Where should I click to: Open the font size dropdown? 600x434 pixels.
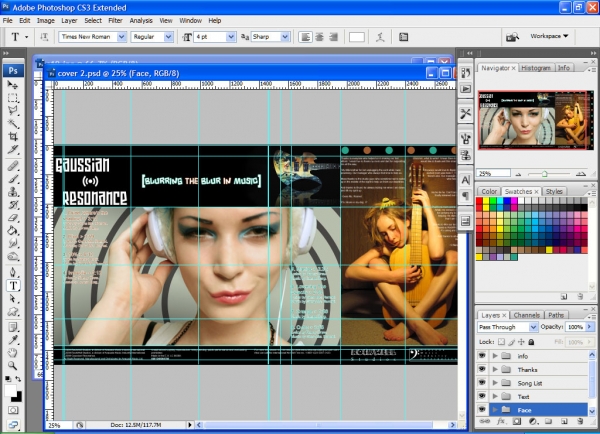pos(231,37)
